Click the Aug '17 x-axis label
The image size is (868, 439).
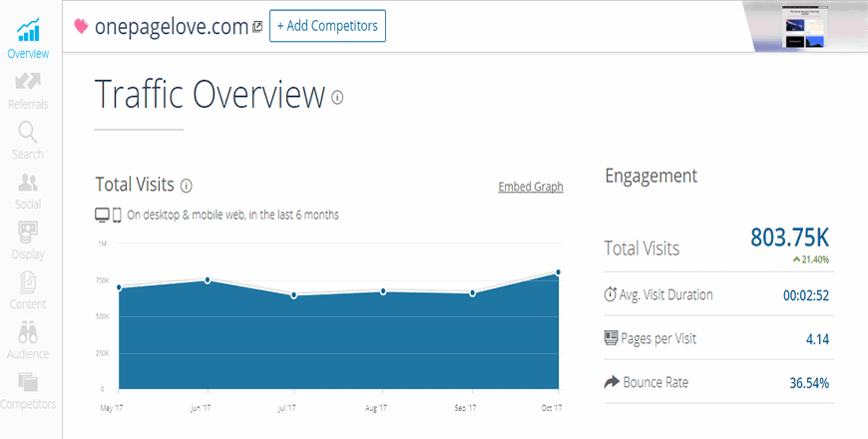point(376,408)
